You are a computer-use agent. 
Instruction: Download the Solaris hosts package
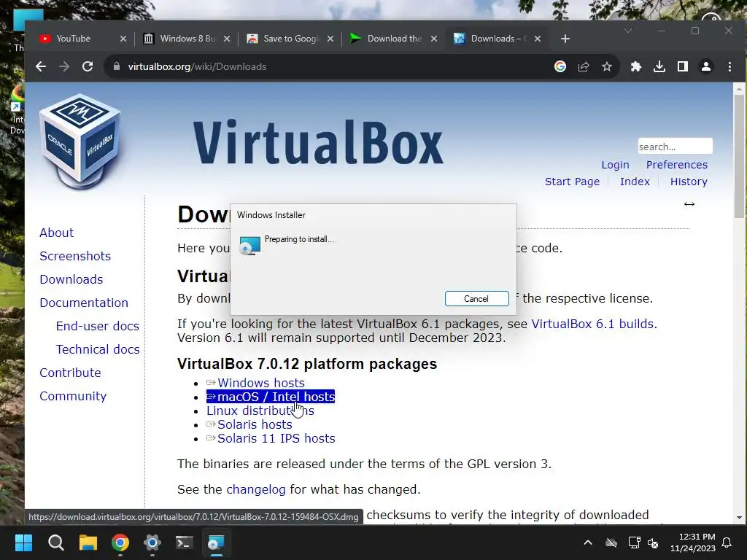[255, 424]
